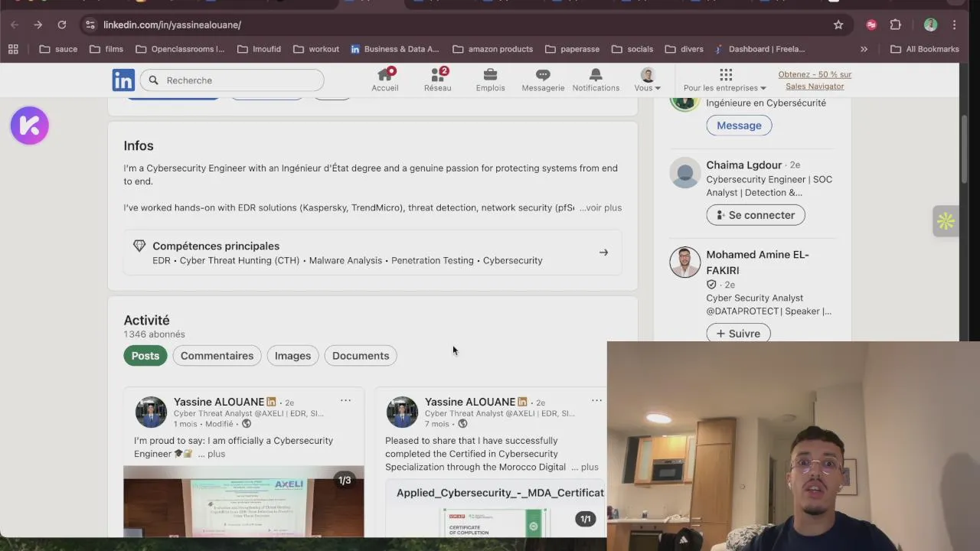980x551 pixels.
Task: Open the AXELI post image thumbnail
Action: pos(243,501)
